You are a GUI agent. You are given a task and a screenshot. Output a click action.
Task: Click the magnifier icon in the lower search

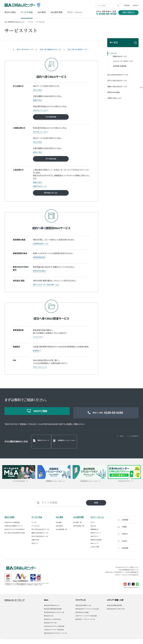[x=38, y=503]
